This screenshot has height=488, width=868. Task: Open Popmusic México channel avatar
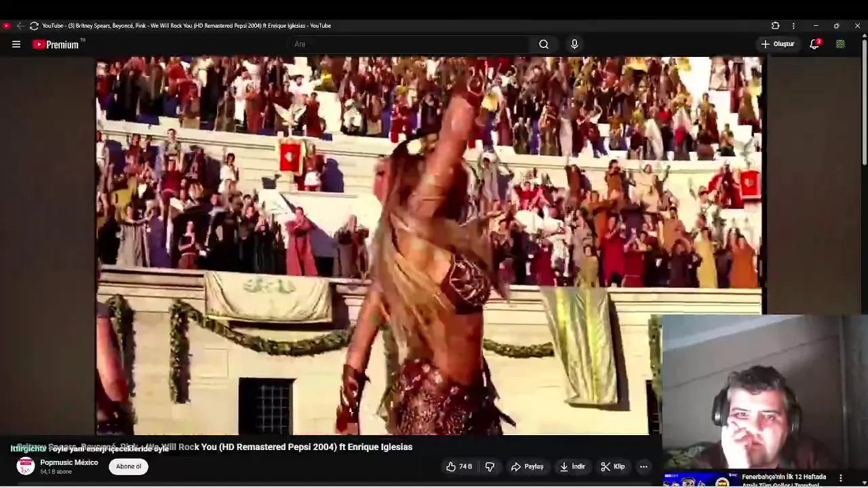point(26,466)
